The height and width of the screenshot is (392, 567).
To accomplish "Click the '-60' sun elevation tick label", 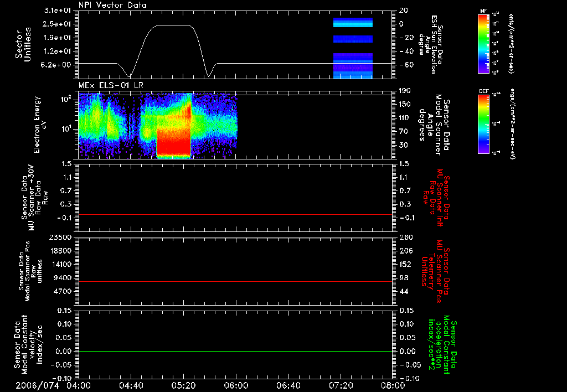I will pos(404,65).
